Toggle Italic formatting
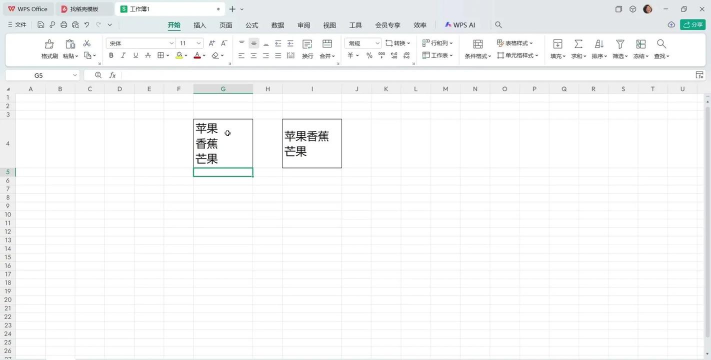 click(x=123, y=55)
